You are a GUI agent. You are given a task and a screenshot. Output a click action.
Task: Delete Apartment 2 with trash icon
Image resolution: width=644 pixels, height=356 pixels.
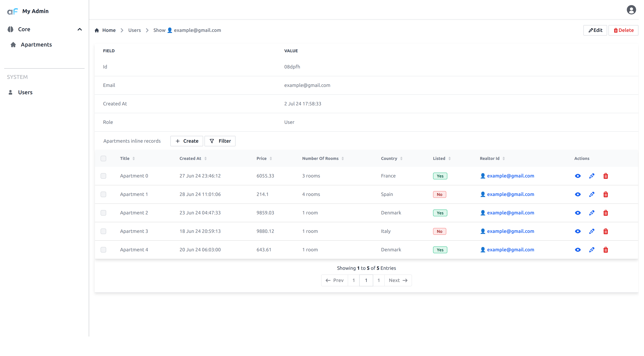point(606,213)
